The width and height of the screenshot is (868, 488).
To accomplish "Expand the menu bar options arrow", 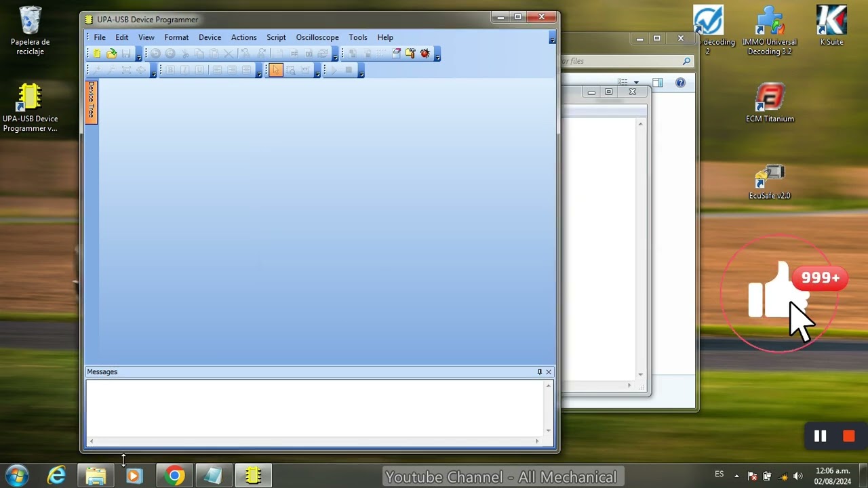I will 553,38.
